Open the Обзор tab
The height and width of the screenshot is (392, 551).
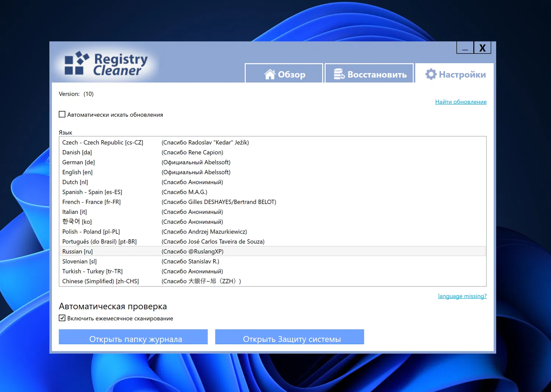[284, 73]
